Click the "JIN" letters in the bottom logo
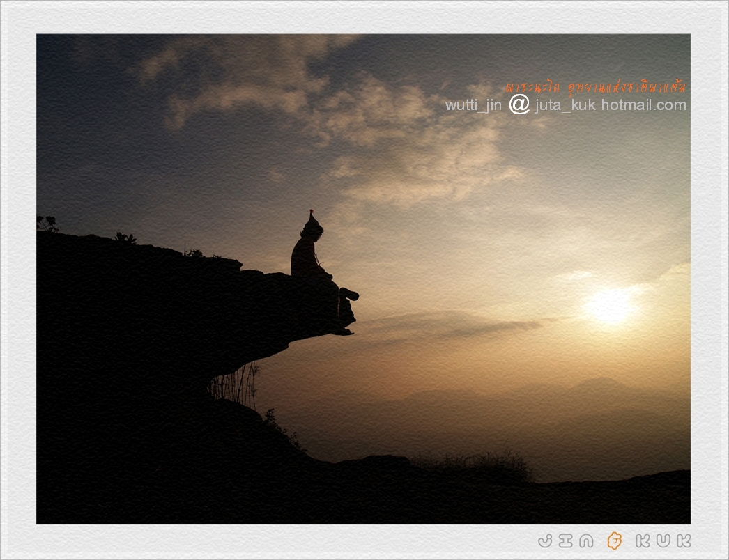729x560 pixels. (x=566, y=540)
